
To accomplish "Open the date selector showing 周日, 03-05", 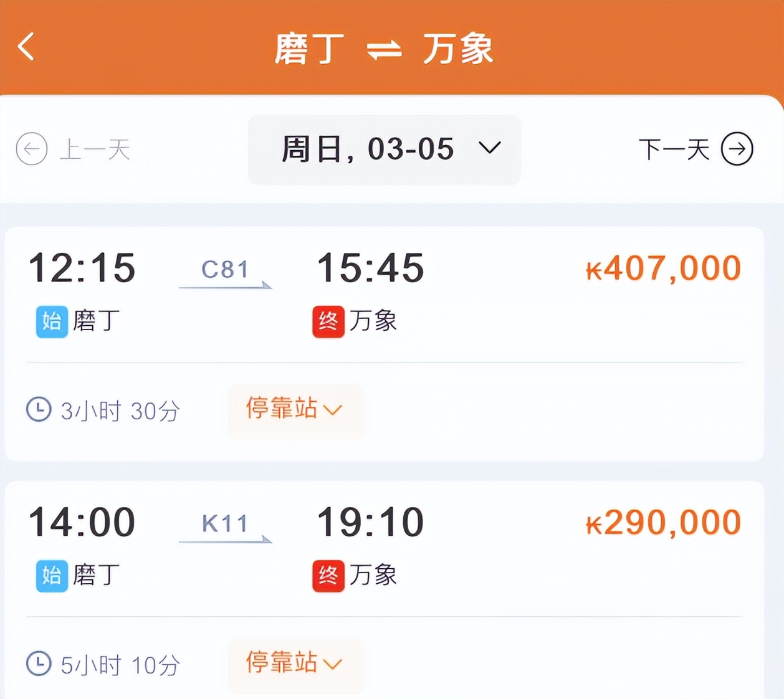I will coord(384,150).
